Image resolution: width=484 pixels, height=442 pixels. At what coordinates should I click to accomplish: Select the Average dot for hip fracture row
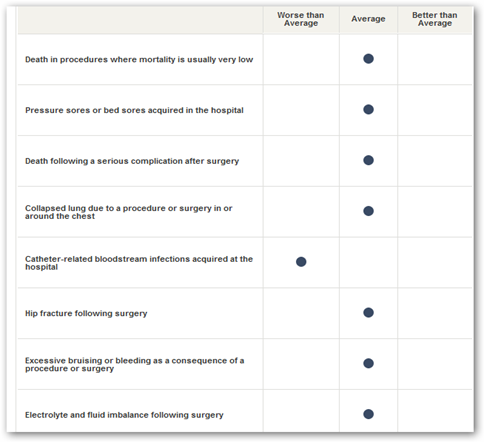click(368, 312)
